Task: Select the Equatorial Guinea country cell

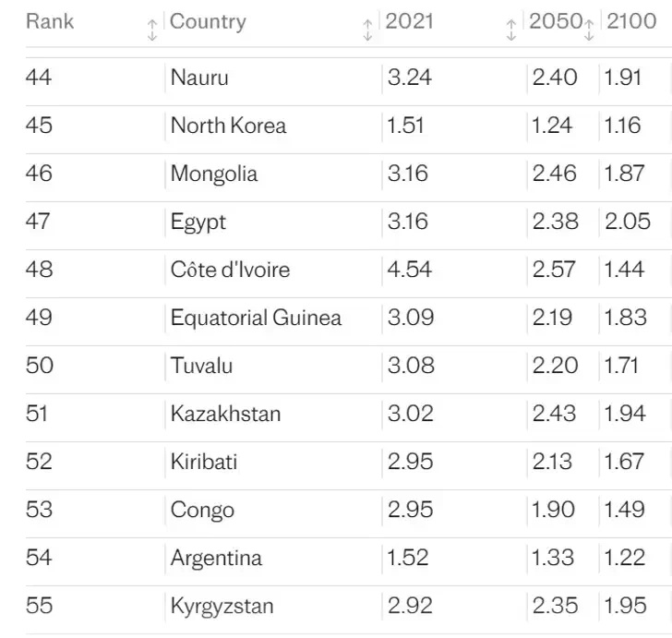Action: (x=256, y=318)
